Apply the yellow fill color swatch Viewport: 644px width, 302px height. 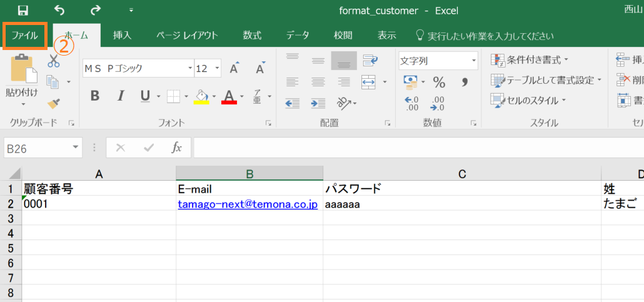point(201,96)
